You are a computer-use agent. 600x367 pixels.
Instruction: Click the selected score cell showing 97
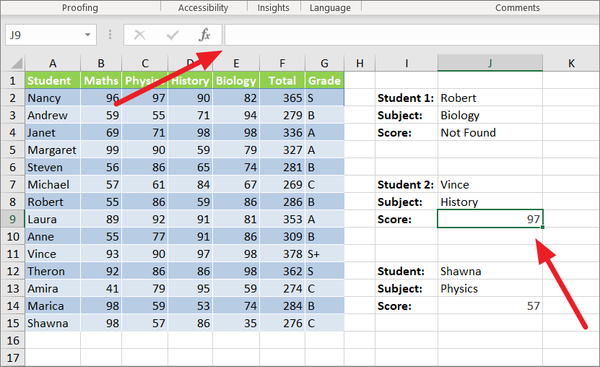(x=490, y=219)
